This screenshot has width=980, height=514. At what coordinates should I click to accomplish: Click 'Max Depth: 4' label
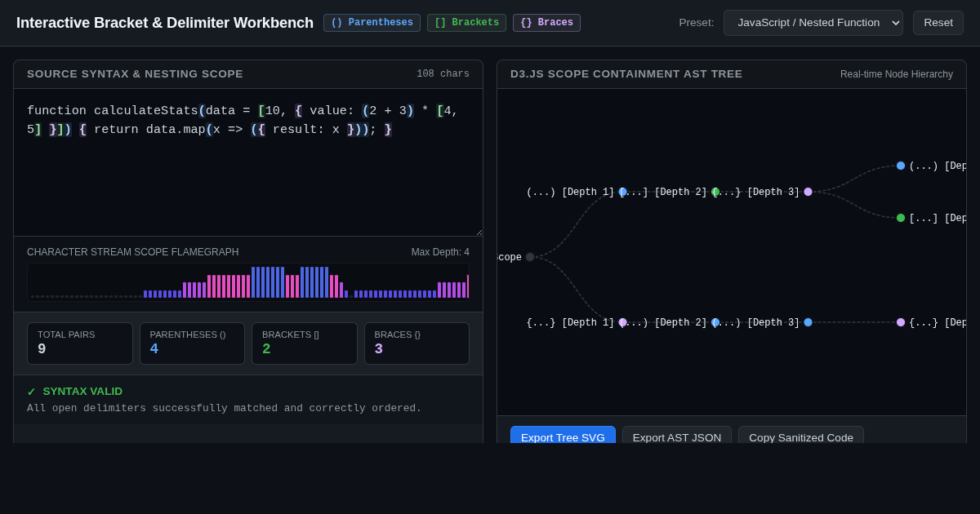440,252
